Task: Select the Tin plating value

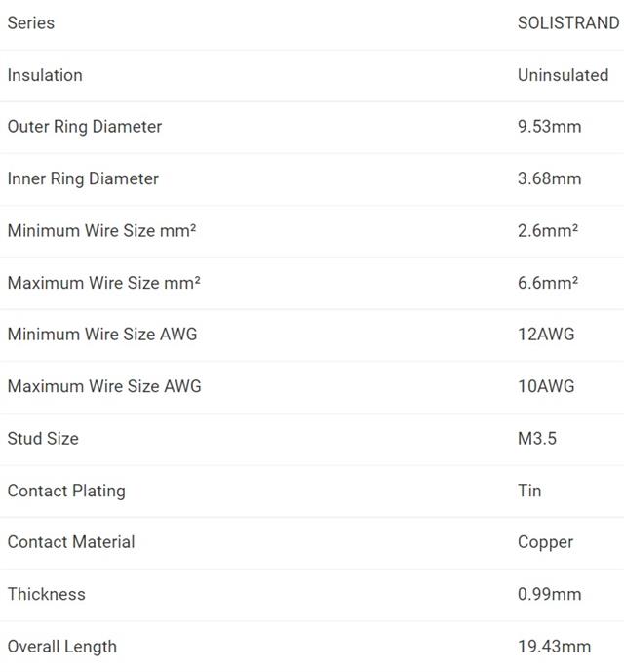Action: pos(529,491)
